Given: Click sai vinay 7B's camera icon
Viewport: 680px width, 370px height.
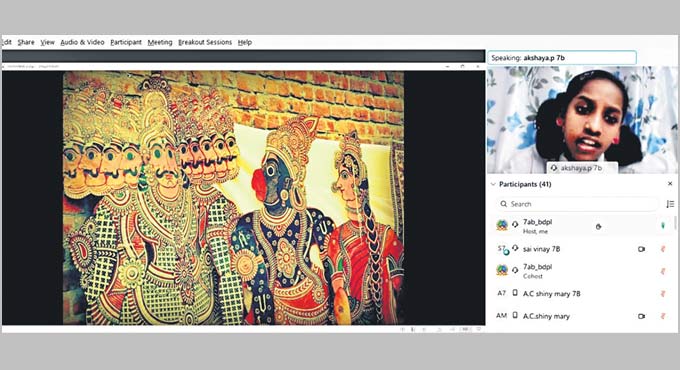Looking at the screenshot, I should pyautogui.click(x=641, y=249).
